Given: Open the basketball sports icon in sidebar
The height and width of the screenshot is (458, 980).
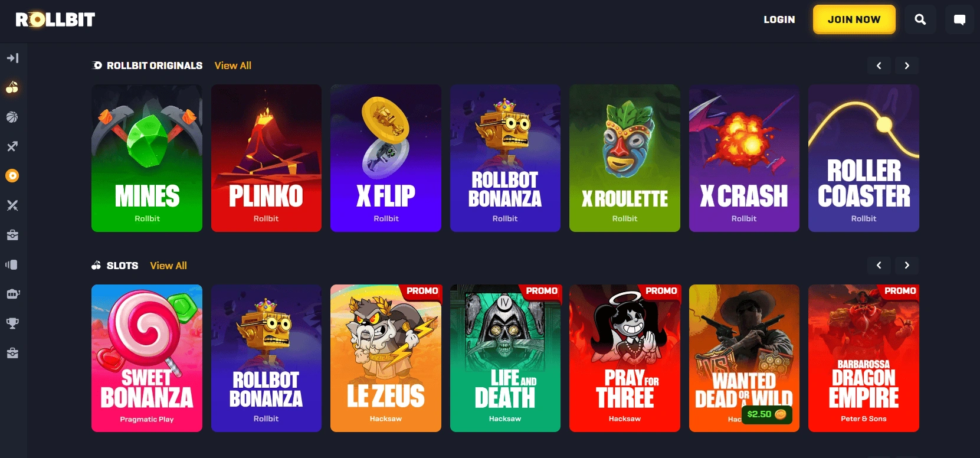Looking at the screenshot, I should pyautogui.click(x=12, y=117).
